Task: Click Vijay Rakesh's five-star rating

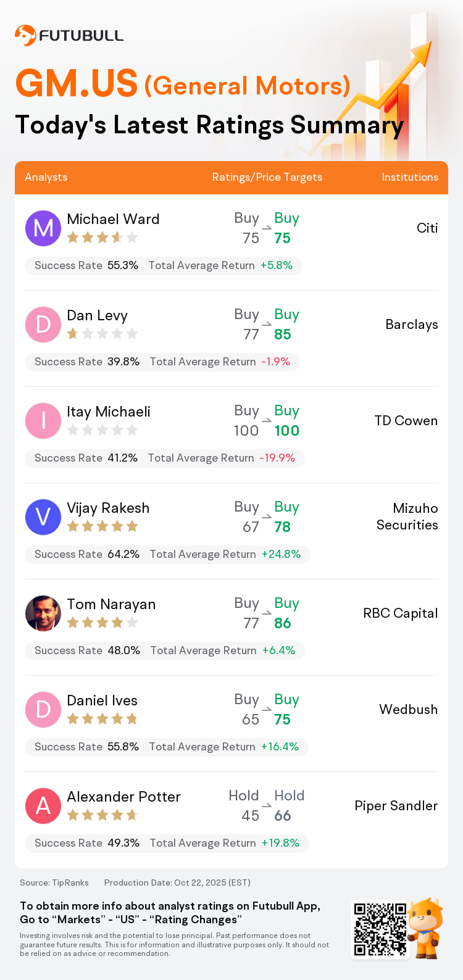Action: (x=102, y=526)
